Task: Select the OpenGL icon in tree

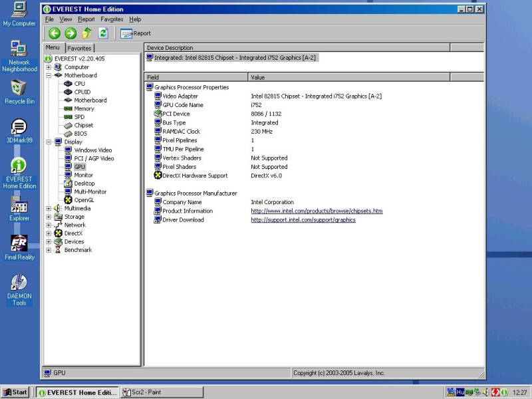Action: [x=68, y=200]
